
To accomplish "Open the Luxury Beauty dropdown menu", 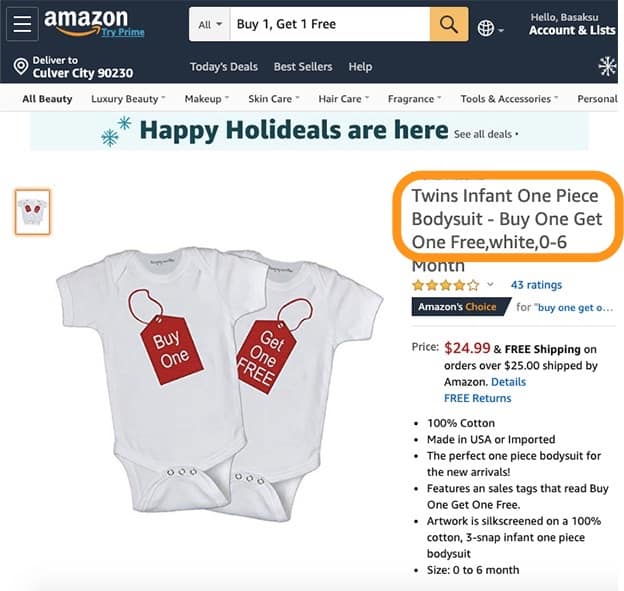I will [128, 99].
